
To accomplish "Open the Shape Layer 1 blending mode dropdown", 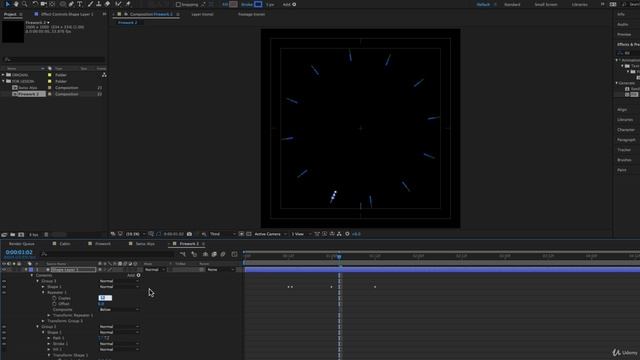I will (x=155, y=270).
